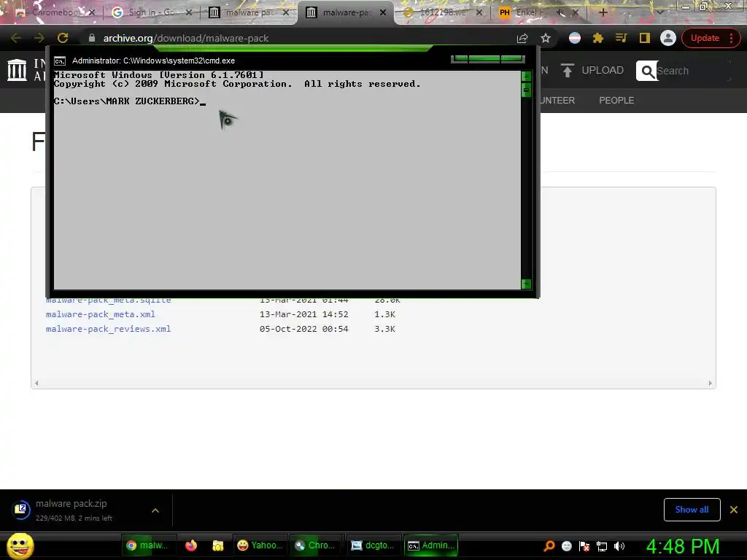
Task: Click the cmd scrollbar thumb
Action: click(x=526, y=90)
